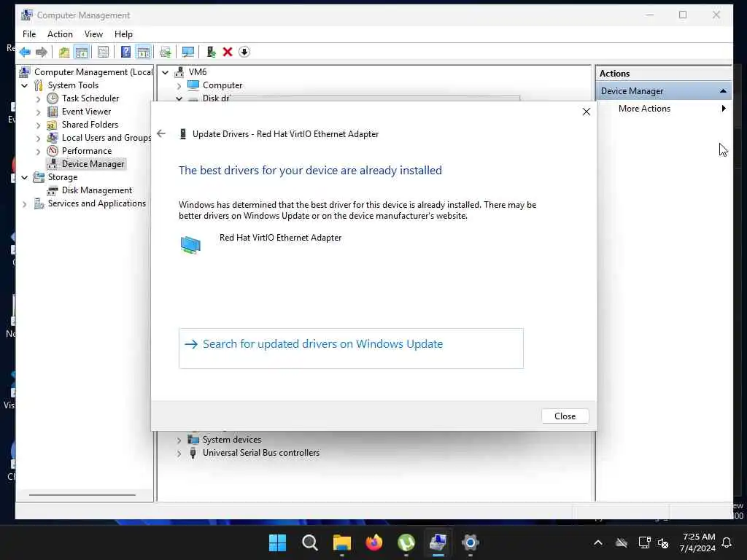
Task: Select Task Scheduler in the tree
Action: [x=90, y=98]
